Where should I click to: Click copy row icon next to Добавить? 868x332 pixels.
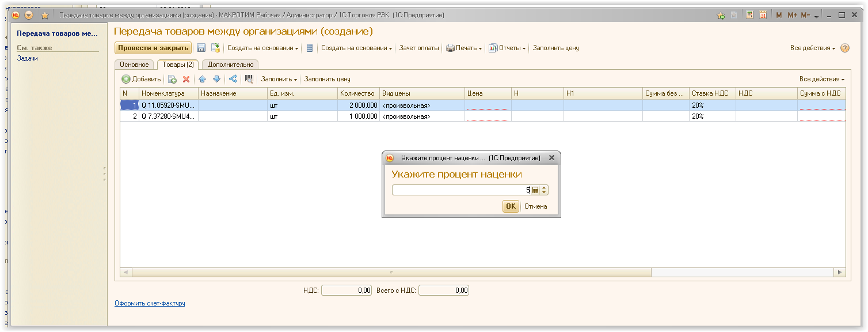(172, 80)
